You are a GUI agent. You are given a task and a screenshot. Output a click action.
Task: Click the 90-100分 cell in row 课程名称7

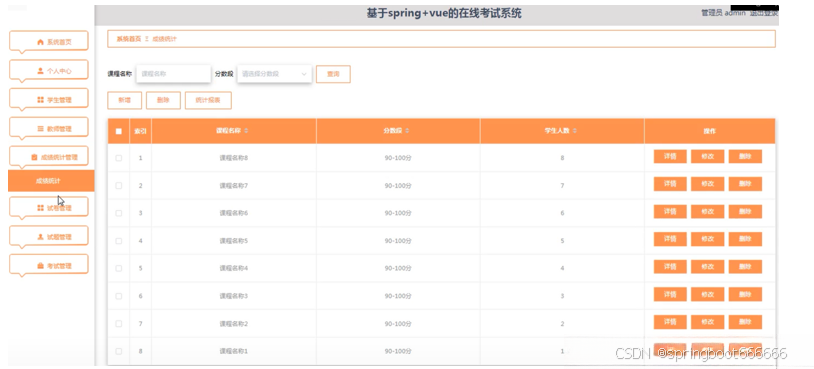pos(398,185)
